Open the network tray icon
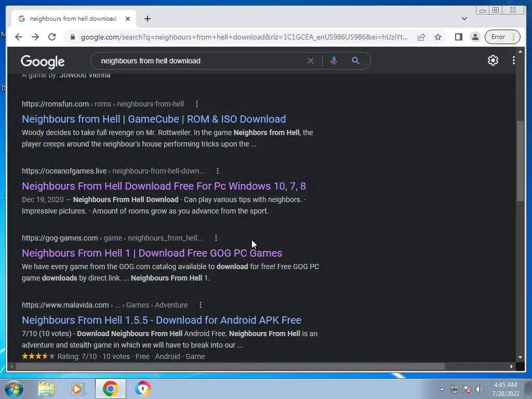 pyautogui.click(x=454, y=389)
